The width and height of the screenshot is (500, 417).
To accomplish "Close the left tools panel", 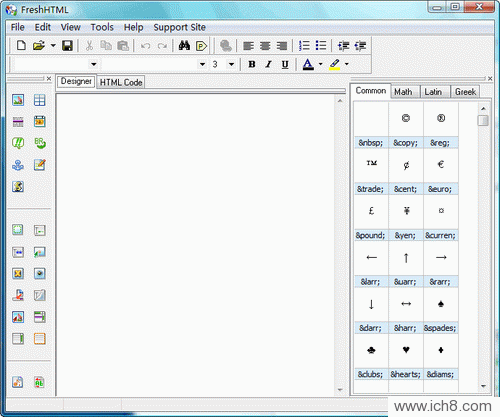I will [49, 79].
